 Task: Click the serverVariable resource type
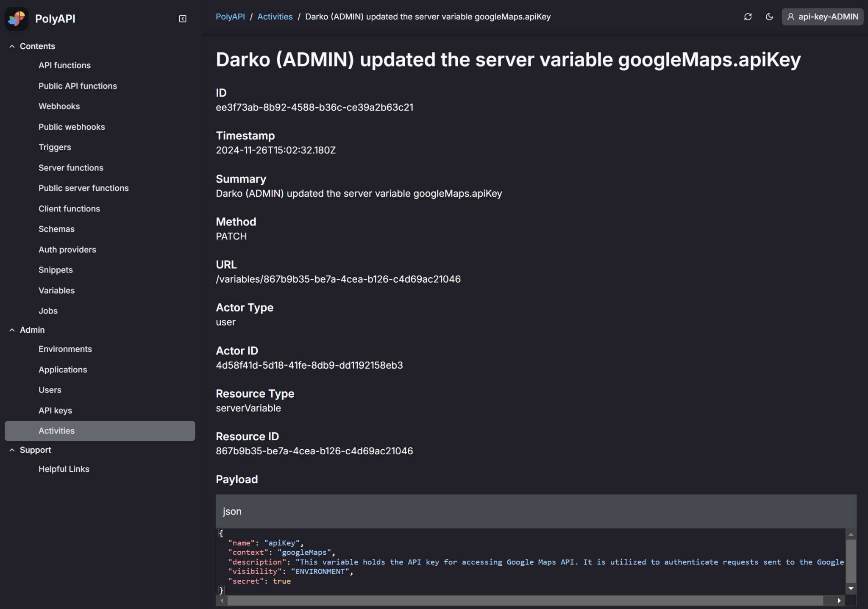[248, 408]
